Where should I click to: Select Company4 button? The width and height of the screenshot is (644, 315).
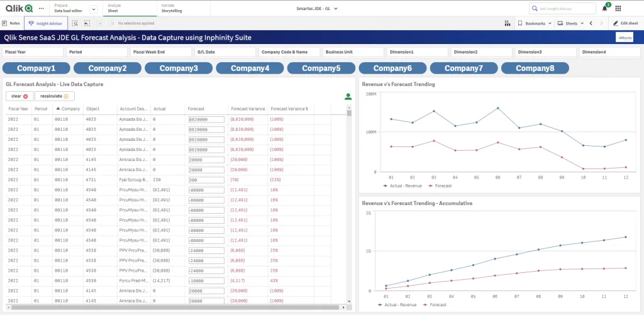pos(250,68)
